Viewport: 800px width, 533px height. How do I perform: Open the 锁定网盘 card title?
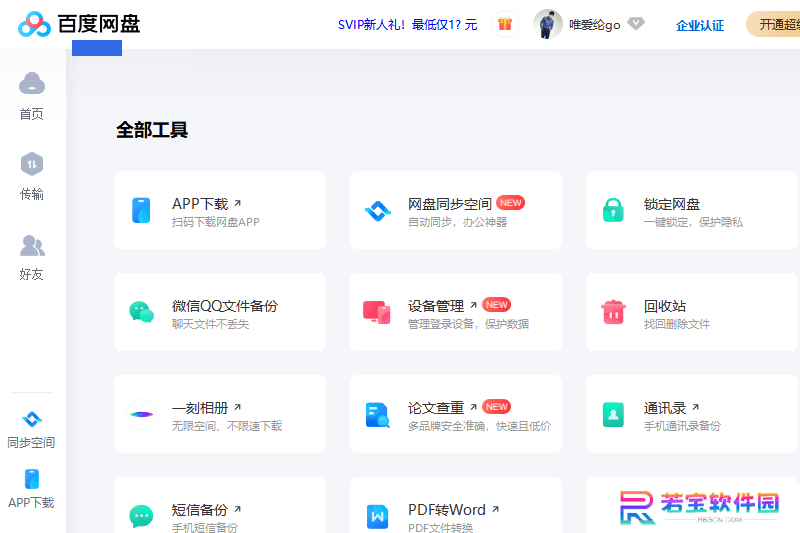(x=671, y=204)
